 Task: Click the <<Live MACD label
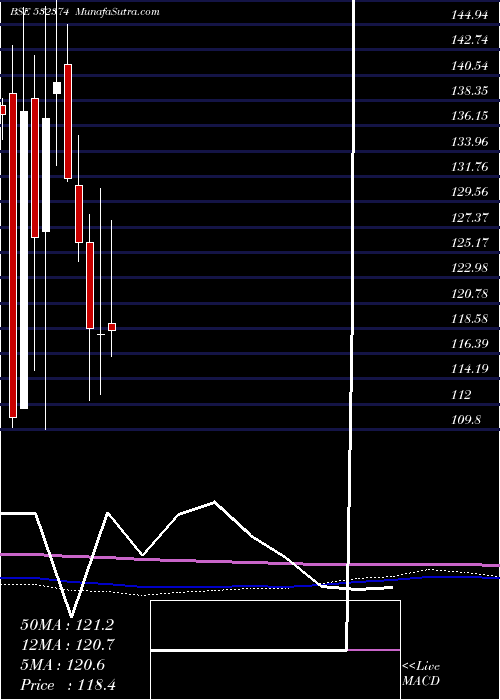coord(421,674)
